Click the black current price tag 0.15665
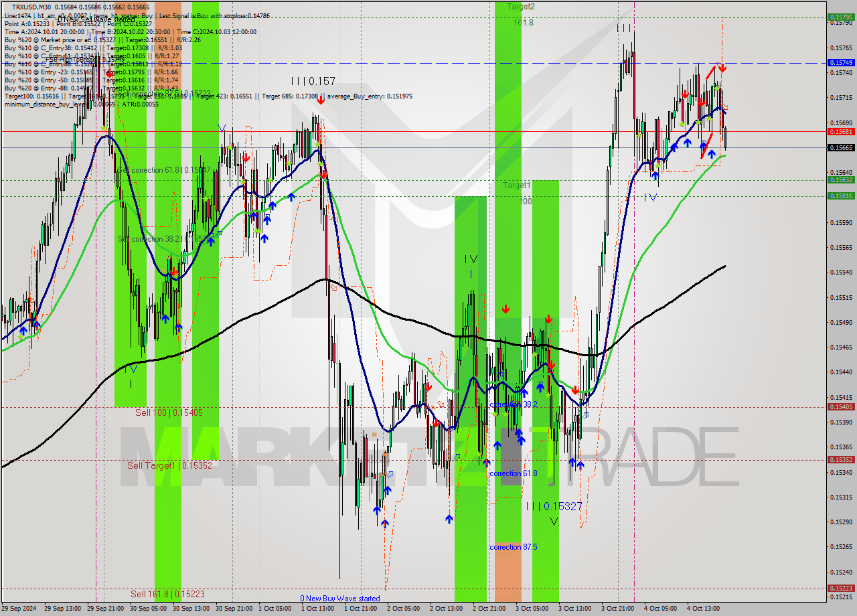857x616 pixels. (841, 147)
